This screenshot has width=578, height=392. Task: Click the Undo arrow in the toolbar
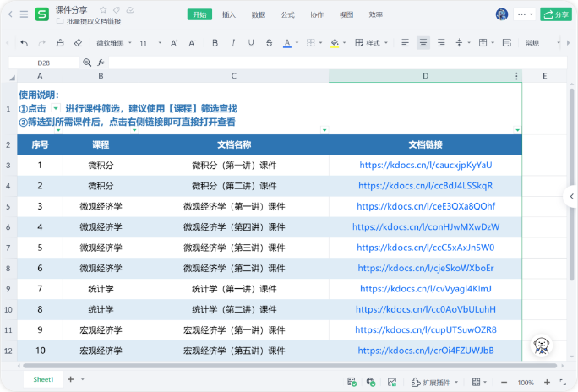click(x=24, y=43)
